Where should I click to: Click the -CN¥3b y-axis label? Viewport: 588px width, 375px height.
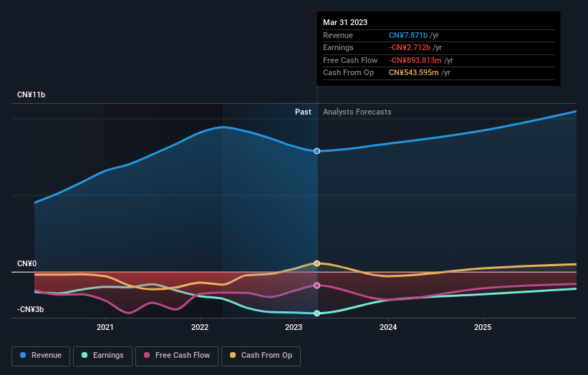pos(30,309)
